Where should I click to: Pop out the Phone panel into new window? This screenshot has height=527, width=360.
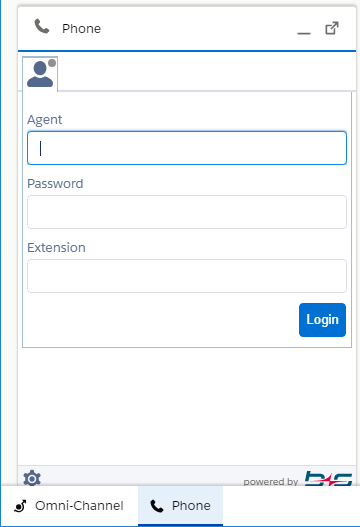click(x=332, y=28)
